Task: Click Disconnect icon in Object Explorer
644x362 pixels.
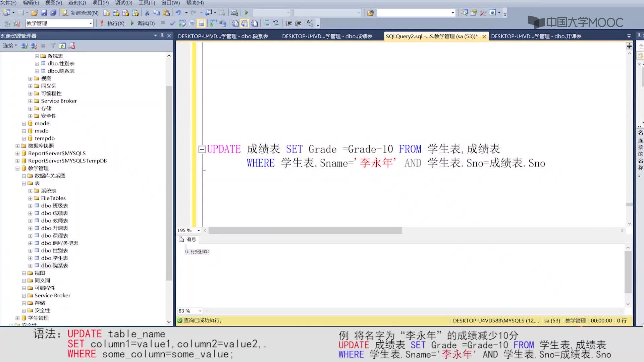Action: (x=34, y=46)
